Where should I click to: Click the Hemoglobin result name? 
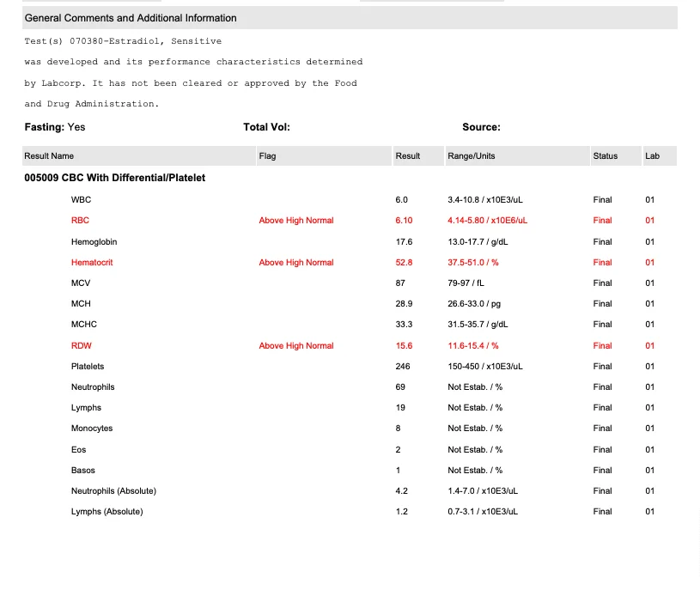click(x=94, y=241)
